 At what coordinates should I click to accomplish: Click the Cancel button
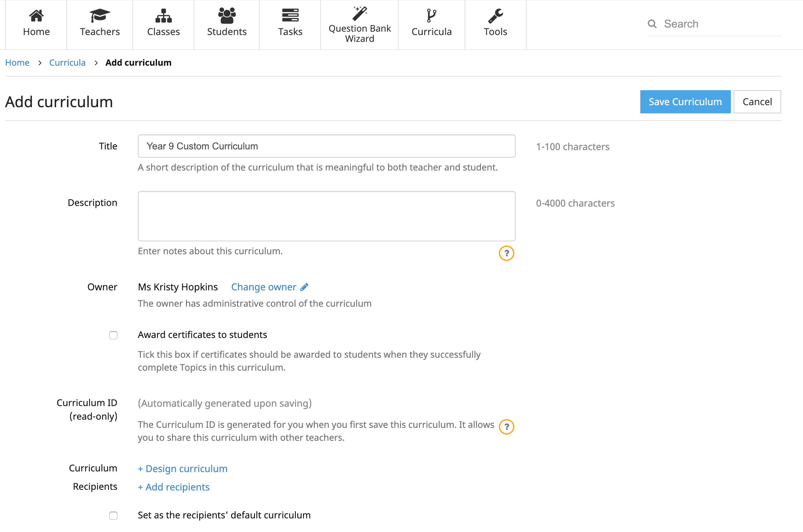click(757, 102)
